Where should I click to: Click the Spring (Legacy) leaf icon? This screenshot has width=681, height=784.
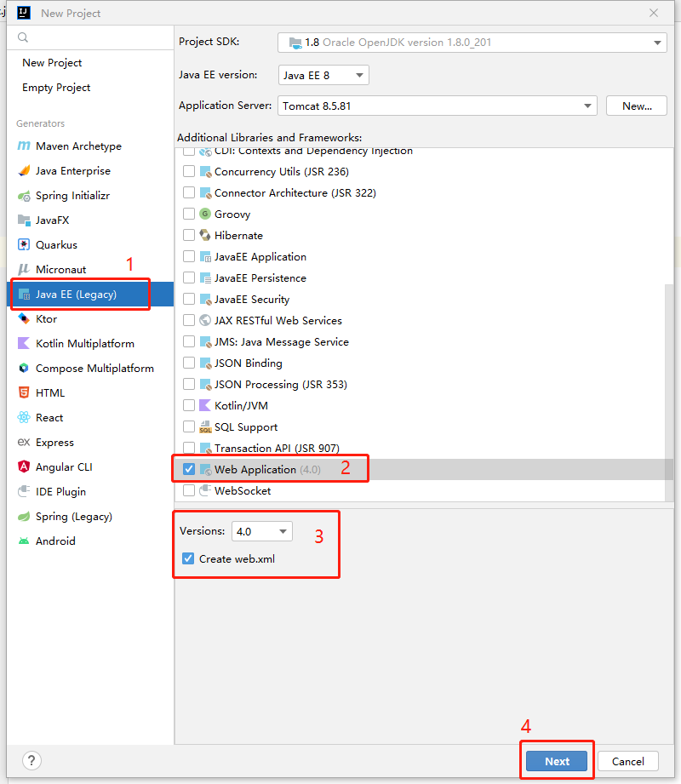pos(24,516)
